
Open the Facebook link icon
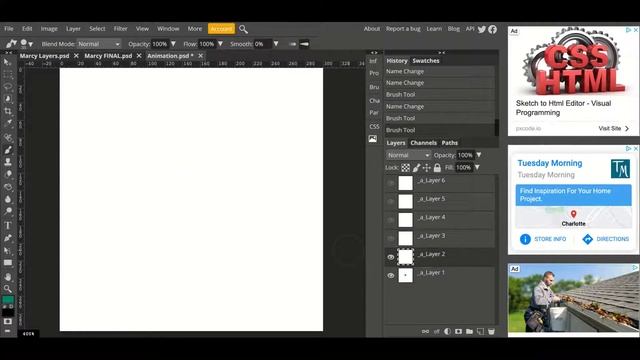point(493,29)
